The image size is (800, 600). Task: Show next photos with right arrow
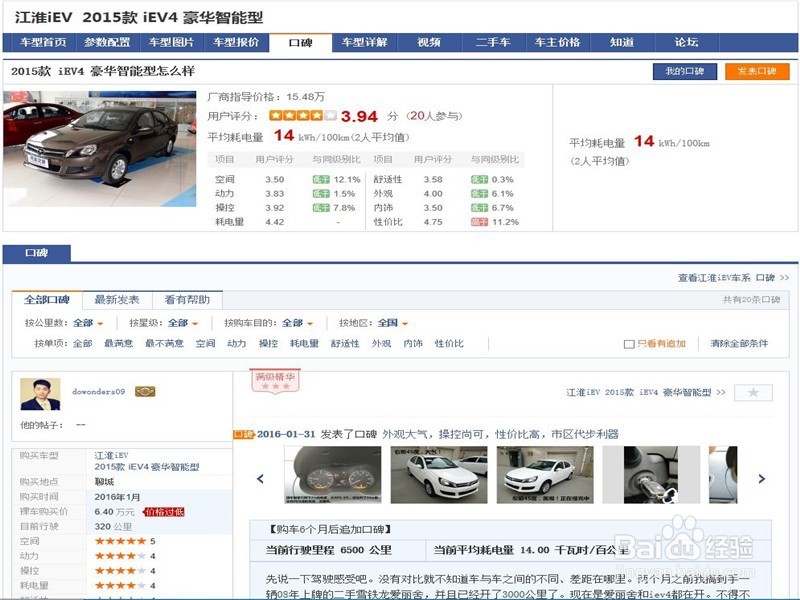[x=762, y=479]
